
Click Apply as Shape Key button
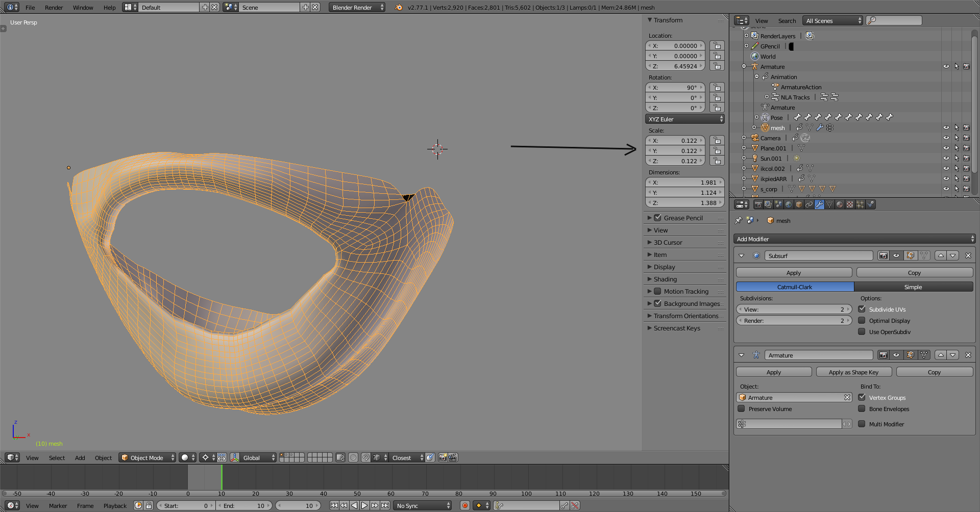pos(854,372)
